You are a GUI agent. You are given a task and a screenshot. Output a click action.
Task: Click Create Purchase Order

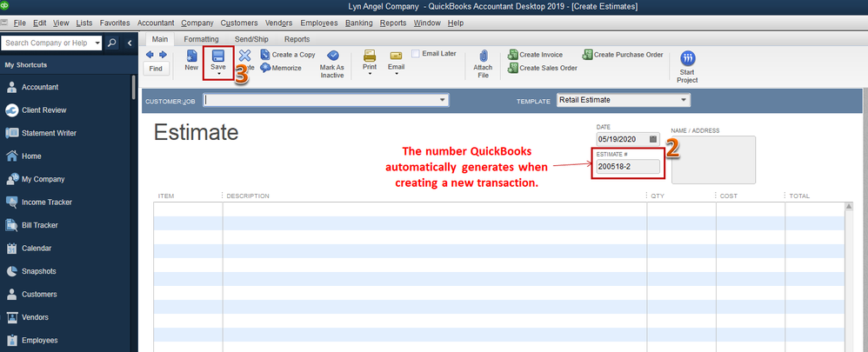623,55
